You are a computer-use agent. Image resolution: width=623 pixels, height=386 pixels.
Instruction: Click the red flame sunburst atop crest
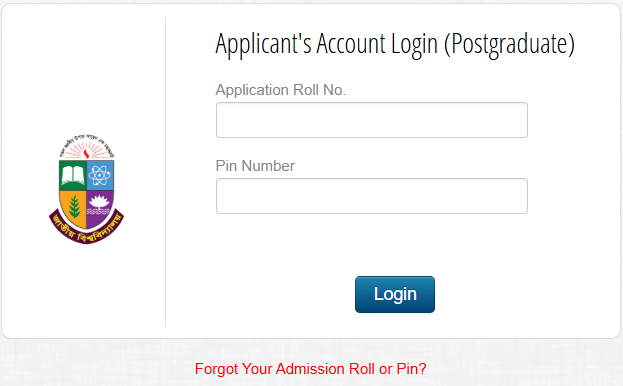(x=86, y=151)
